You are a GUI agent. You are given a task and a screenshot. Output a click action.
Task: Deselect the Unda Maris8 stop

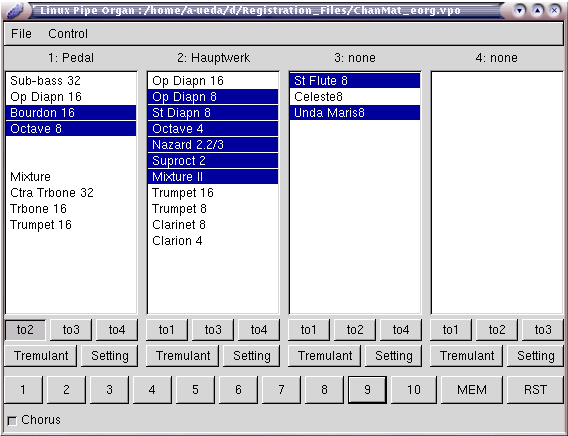pyautogui.click(x=355, y=113)
